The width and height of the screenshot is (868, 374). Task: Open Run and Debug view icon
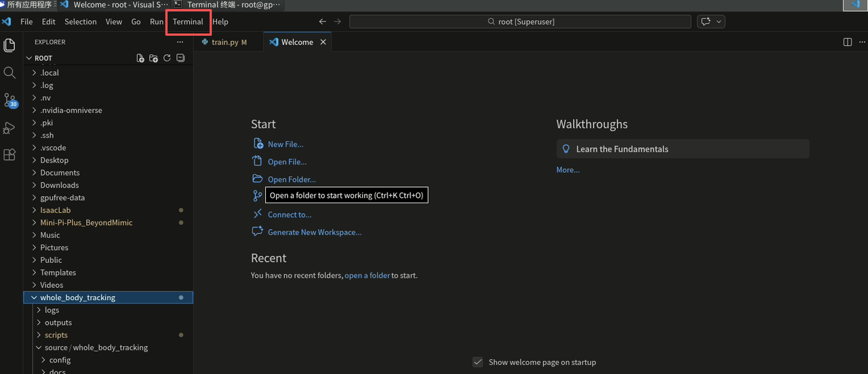[x=9, y=127]
